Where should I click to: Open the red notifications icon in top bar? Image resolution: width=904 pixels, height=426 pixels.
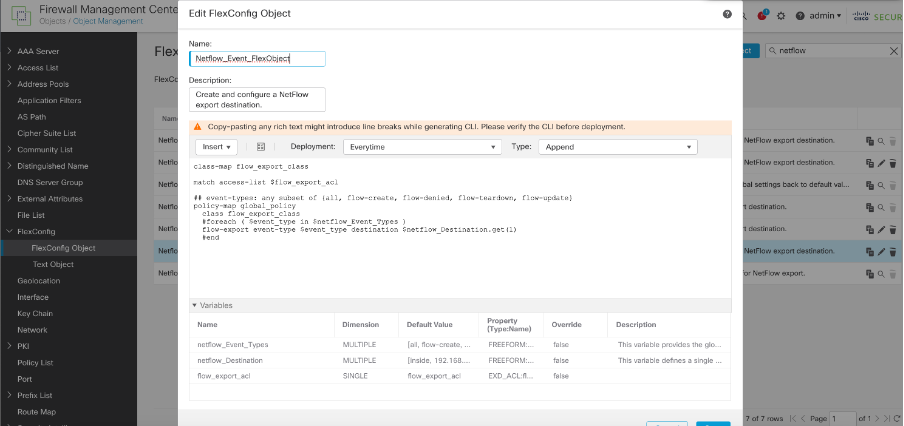tap(763, 16)
